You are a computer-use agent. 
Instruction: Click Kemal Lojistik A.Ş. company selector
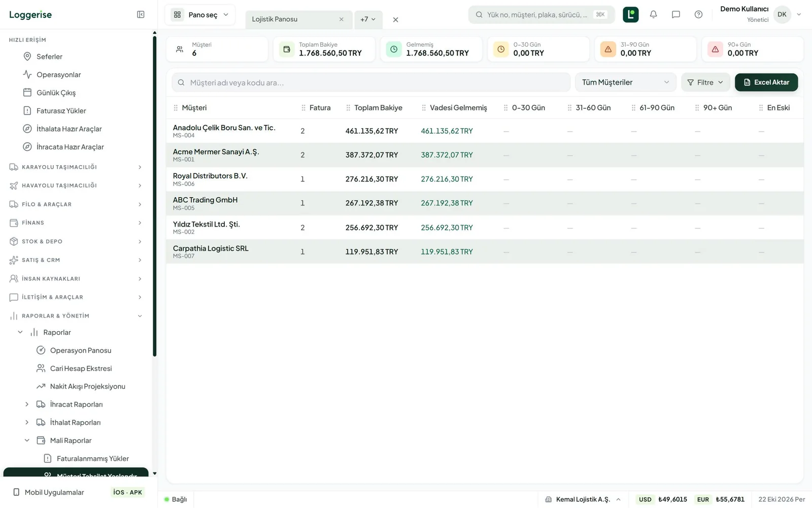click(x=583, y=499)
